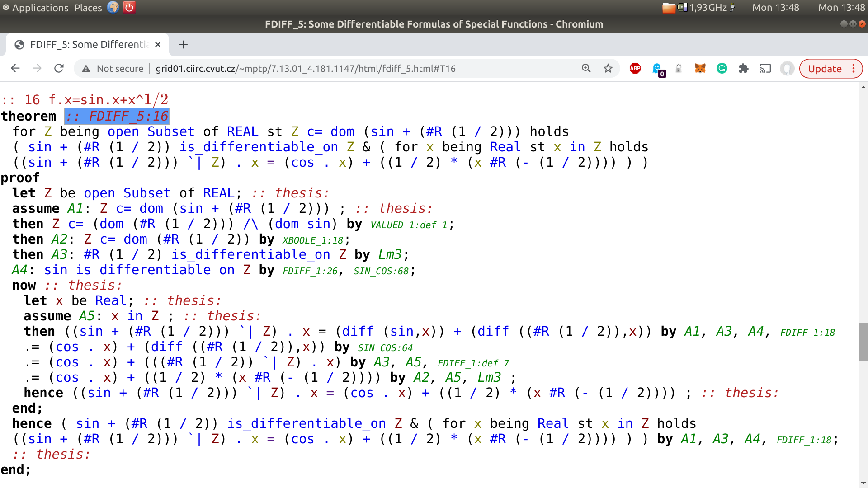Image resolution: width=868 pixels, height=488 pixels.
Task: Open the user profile avatar
Action: coord(787,68)
